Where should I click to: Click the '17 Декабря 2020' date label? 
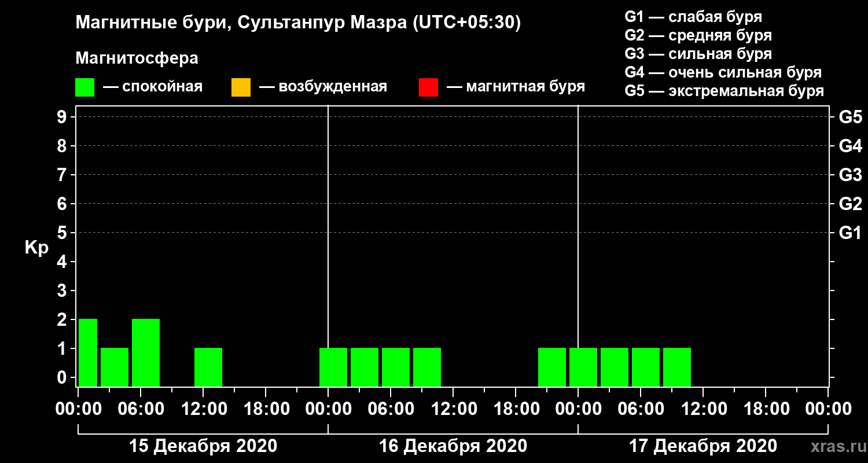pyautogui.click(x=703, y=446)
